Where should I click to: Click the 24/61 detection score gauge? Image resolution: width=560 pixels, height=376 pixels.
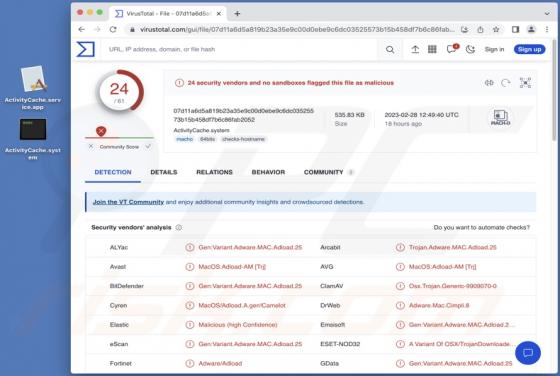120,92
